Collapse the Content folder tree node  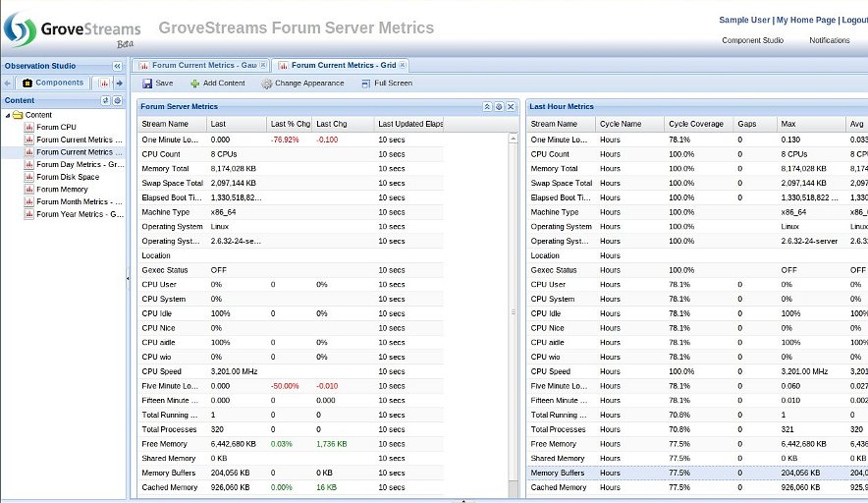pos(9,115)
